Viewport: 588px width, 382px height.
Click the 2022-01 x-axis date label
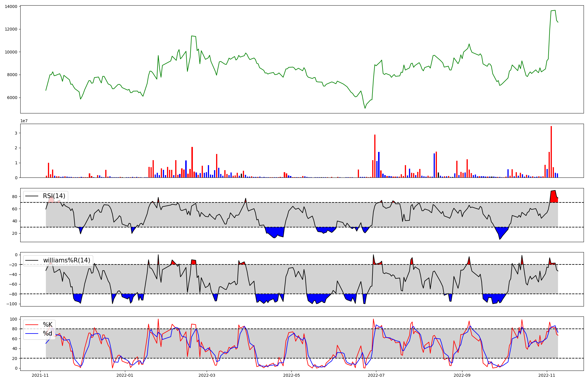point(125,375)
